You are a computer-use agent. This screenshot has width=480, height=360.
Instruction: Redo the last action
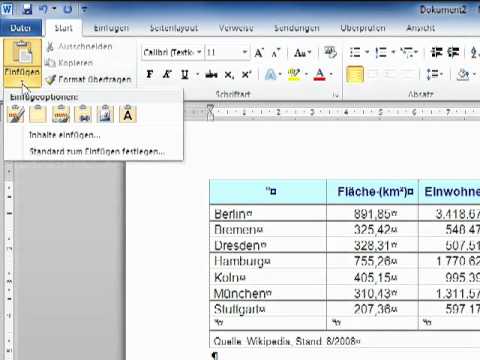(x=68, y=9)
